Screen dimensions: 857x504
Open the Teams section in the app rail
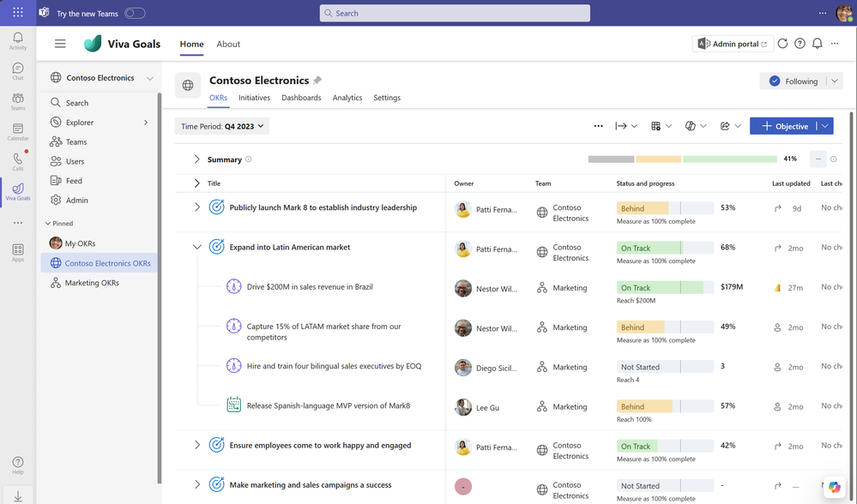17,101
